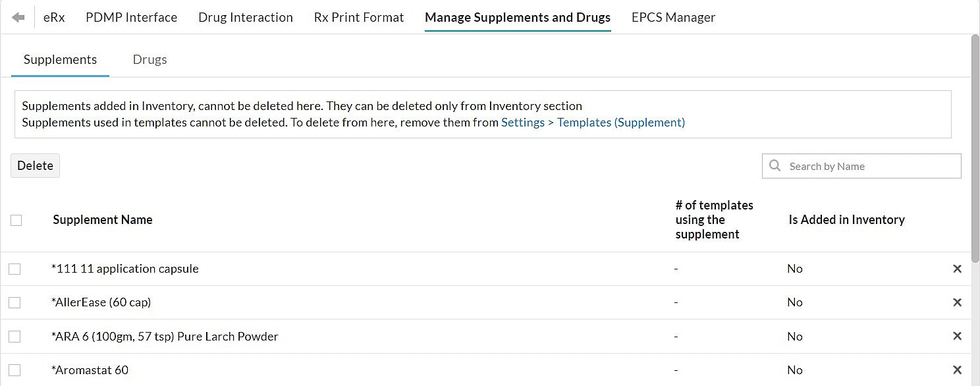Check the *111 11 application capsule checkbox

pos(14,269)
